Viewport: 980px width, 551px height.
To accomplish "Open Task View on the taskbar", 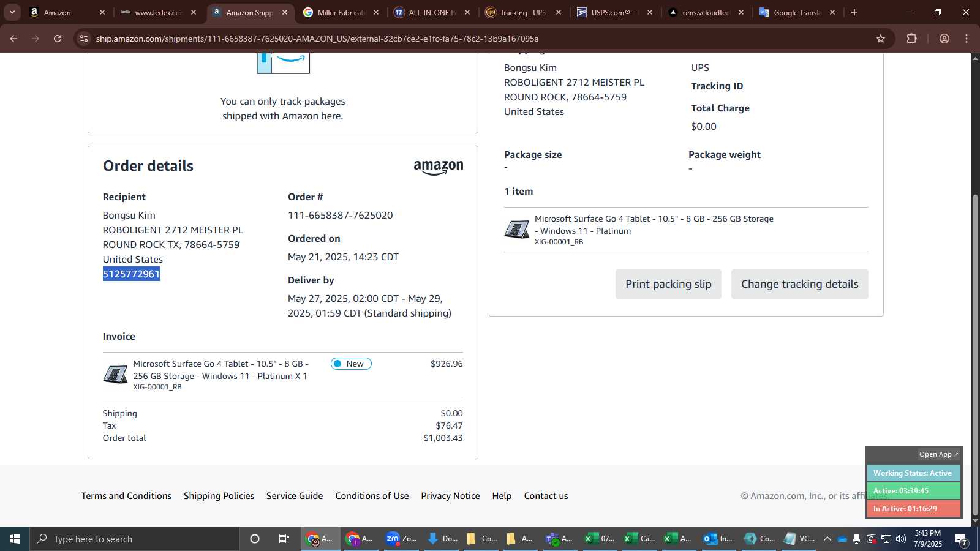I will click(x=284, y=539).
